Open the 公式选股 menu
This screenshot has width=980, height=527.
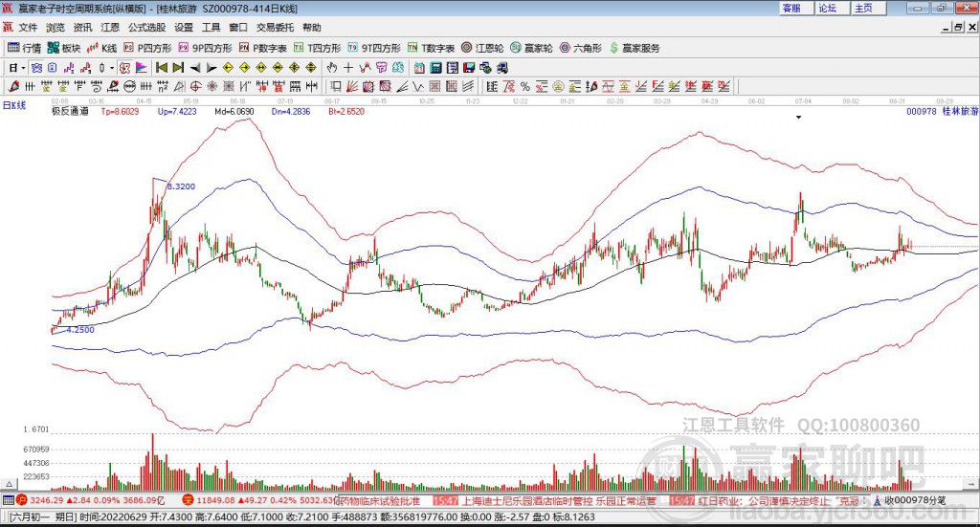pyautogui.click(x=146, y=28)
